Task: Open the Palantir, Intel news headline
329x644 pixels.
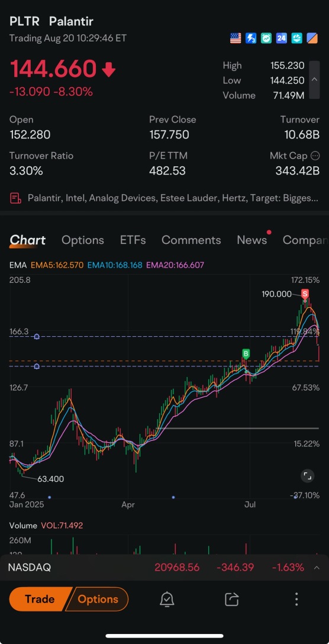Action: click(x=164, y=198)
